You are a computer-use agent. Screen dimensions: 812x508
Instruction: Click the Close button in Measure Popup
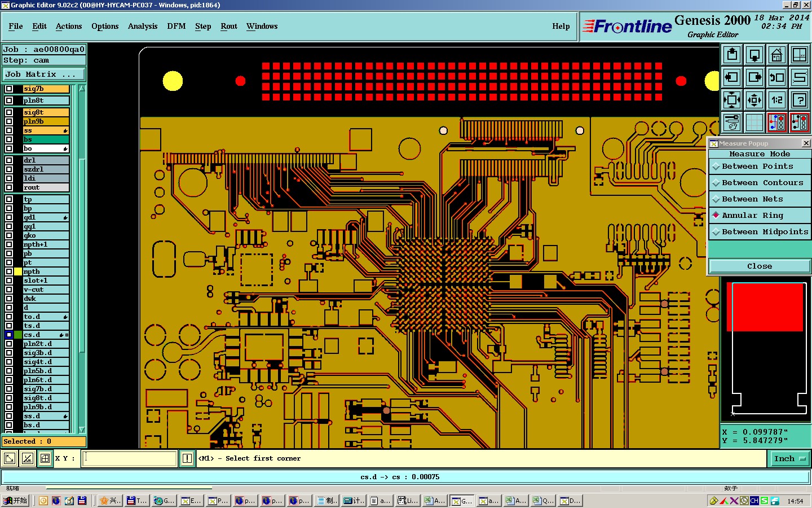coord(760,266)
